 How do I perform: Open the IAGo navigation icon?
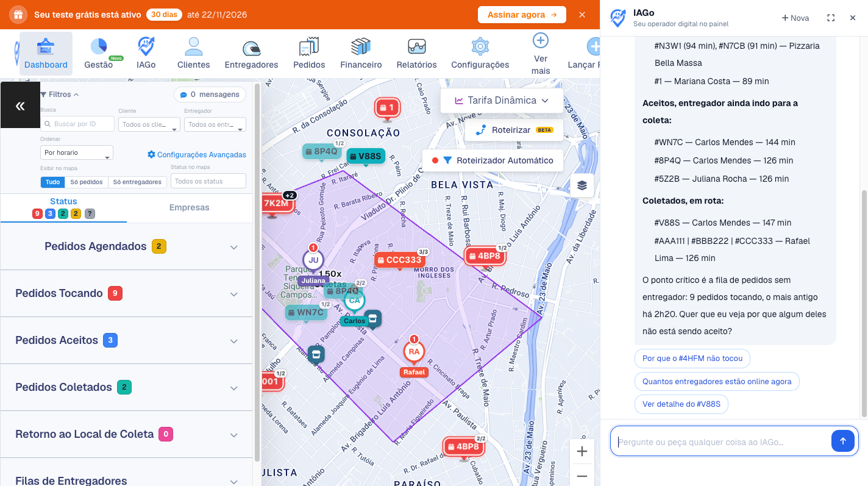click(146, 46)
